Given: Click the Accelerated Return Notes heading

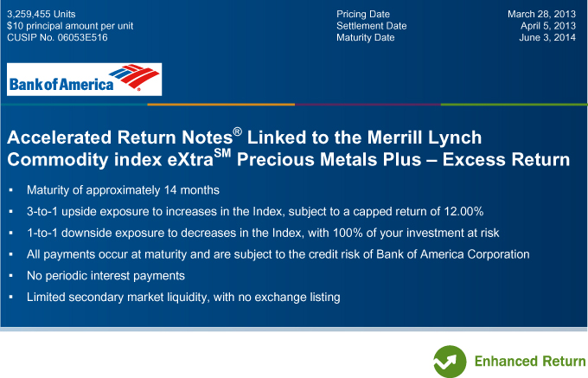Looking at the screenshot, I should (x=288, y=149).
